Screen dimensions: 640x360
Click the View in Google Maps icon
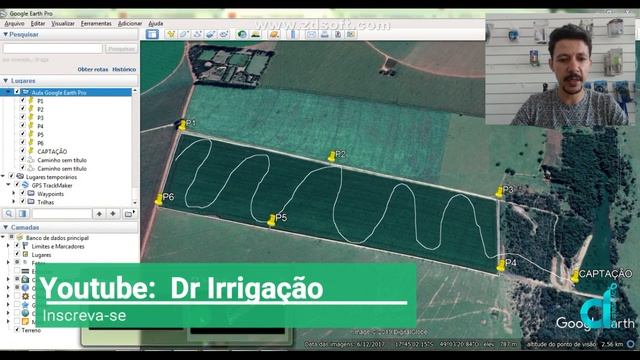(351, 34)
